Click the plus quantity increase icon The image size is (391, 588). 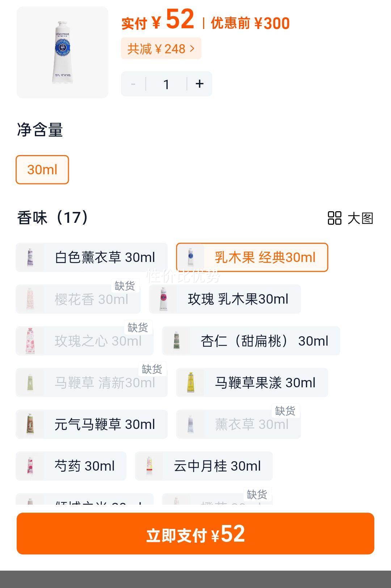coord(199,84)
